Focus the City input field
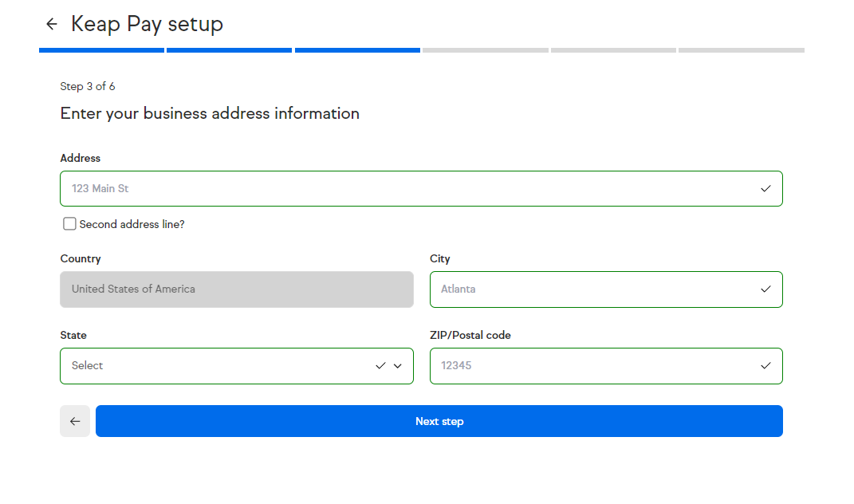The height and width of the screenshot is (504, 854). click(x=606, y=289)
